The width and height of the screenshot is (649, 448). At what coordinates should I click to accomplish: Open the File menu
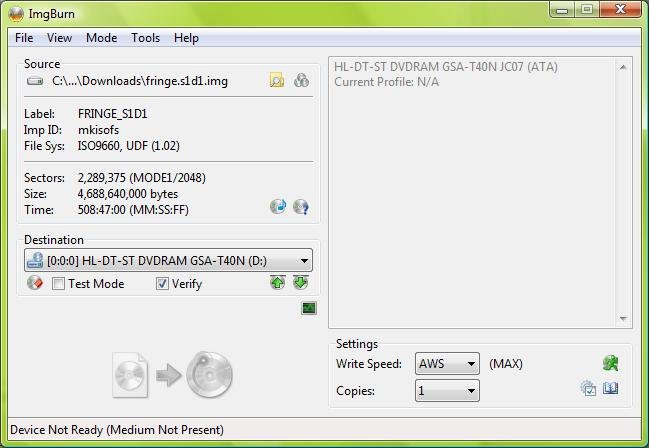click(24, 38)
